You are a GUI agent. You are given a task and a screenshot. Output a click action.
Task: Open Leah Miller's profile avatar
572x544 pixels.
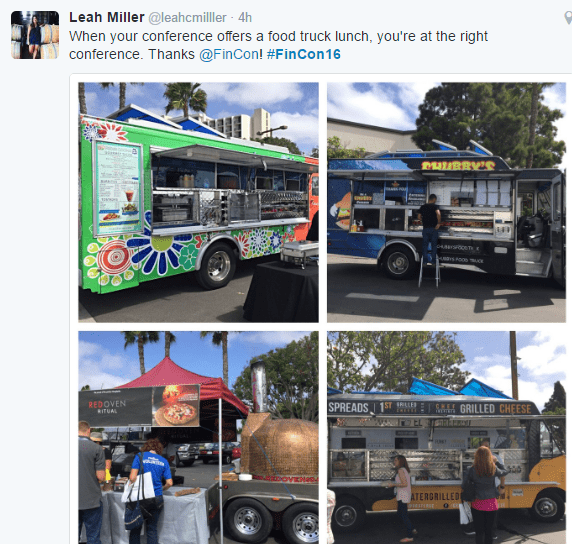click(x=35, y=35)
